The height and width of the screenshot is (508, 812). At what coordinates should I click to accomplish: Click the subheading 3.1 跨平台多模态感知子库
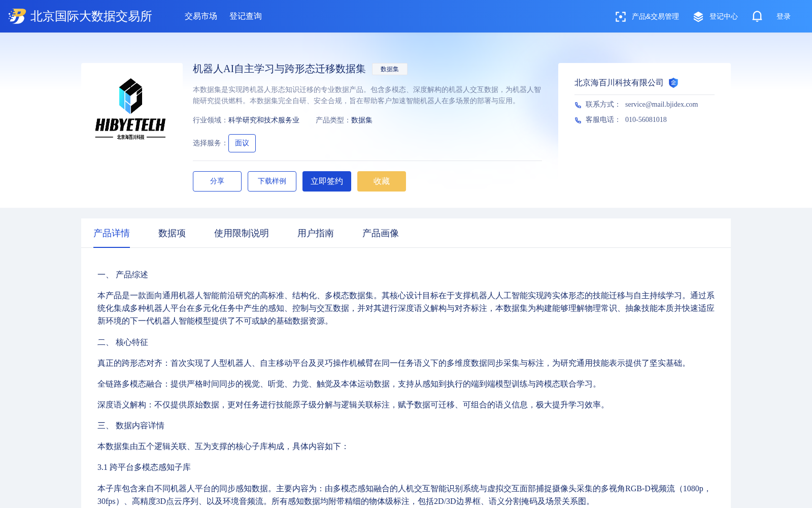[144, 467]
